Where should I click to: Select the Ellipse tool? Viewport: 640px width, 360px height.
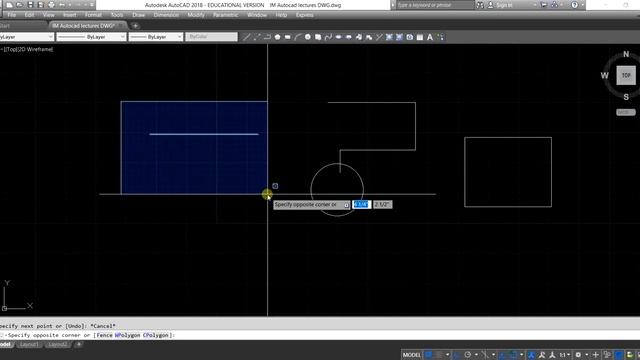pos(338,37)
